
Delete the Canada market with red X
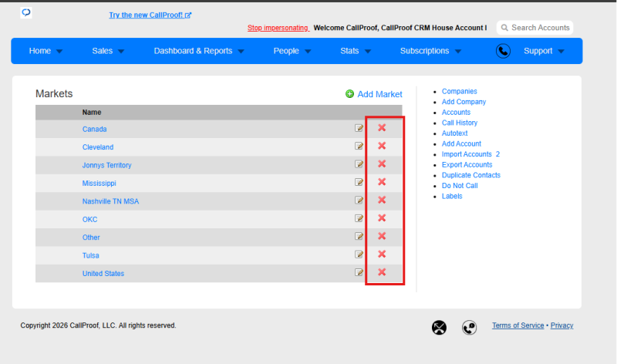click(x=382, y=128)
